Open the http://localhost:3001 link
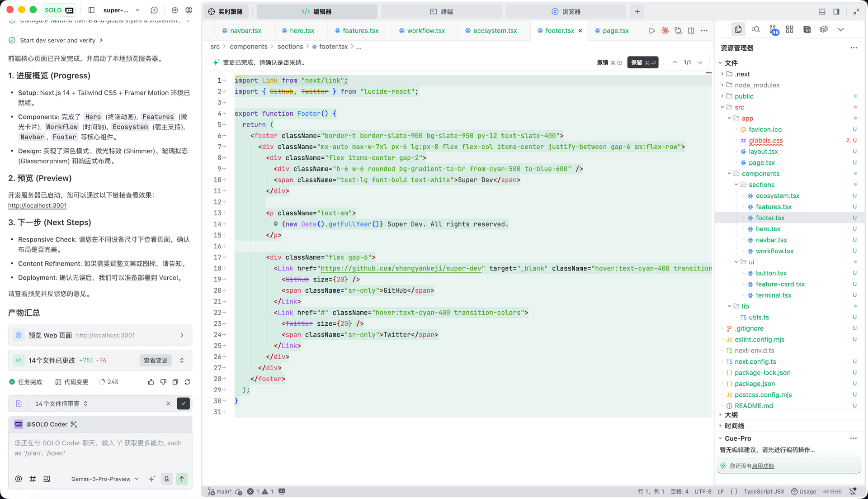This screenshot has width=868, height=499. tap(38, 205)
